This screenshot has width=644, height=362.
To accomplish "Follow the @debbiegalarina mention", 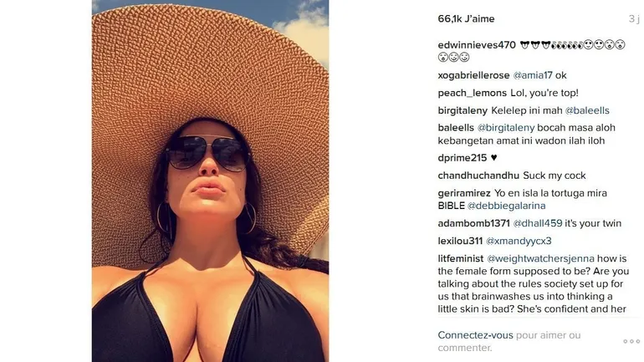I will pos(506,206).
